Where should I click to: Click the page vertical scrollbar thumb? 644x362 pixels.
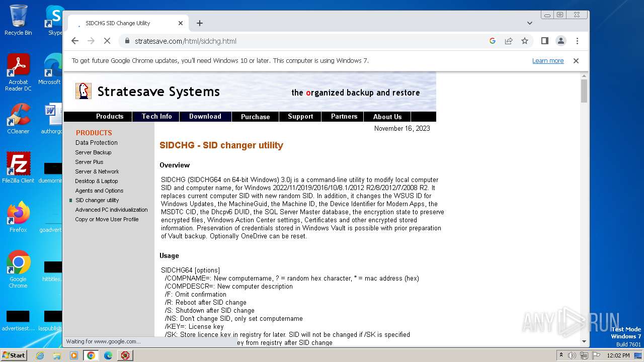point(584,91)
